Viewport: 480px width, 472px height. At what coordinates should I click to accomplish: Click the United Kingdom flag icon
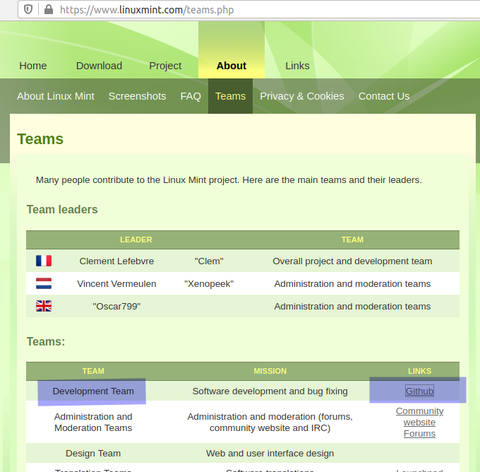(44, 306)
